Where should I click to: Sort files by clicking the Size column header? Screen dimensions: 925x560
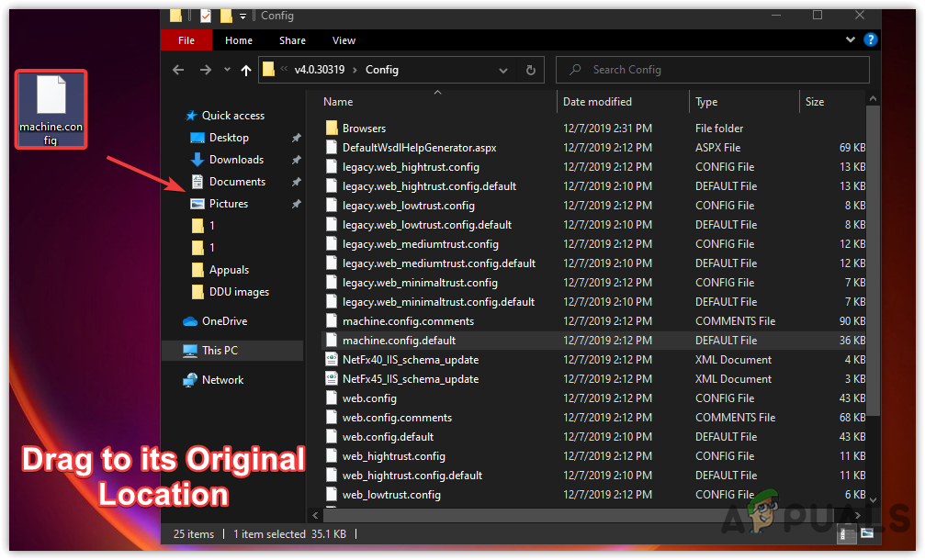[x=814, y=101]
